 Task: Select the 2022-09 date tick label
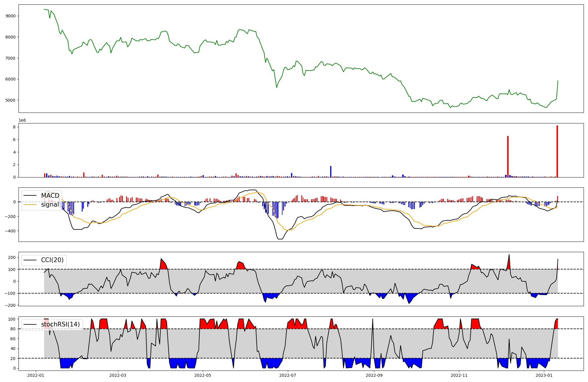(x=374, y=375)
